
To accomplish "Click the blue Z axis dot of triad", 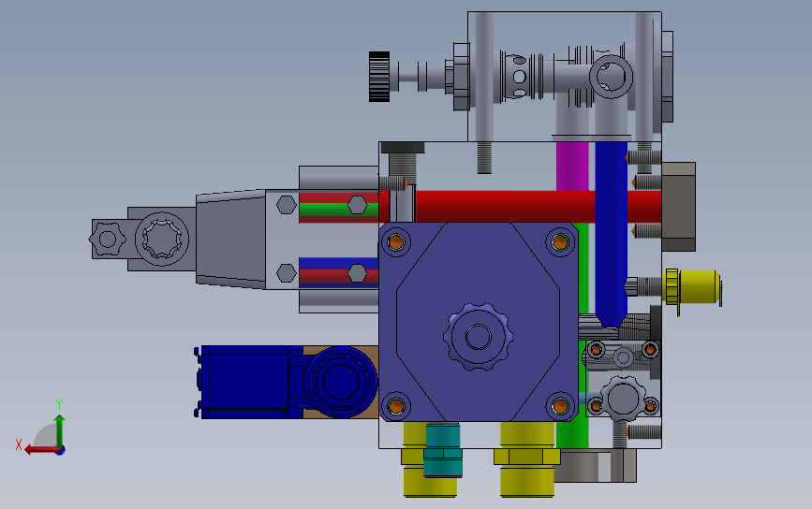I will point(61,451).
